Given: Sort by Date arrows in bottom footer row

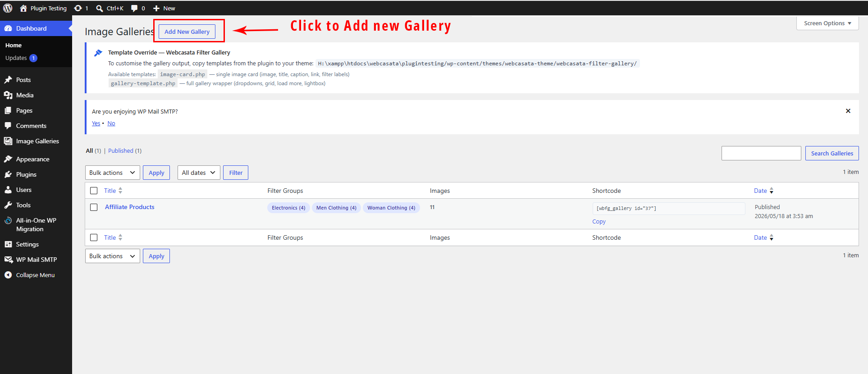Looking at the screenshot, I should (772, 237).
